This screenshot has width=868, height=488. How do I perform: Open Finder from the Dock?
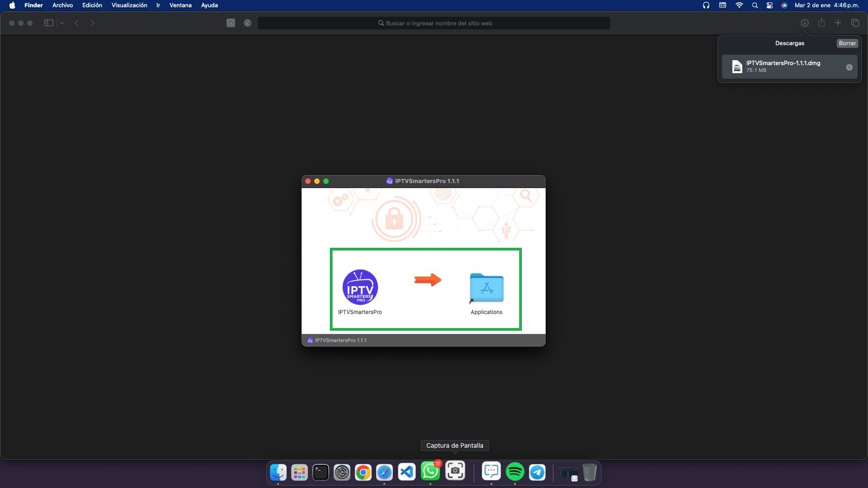(x=278, y=472)
